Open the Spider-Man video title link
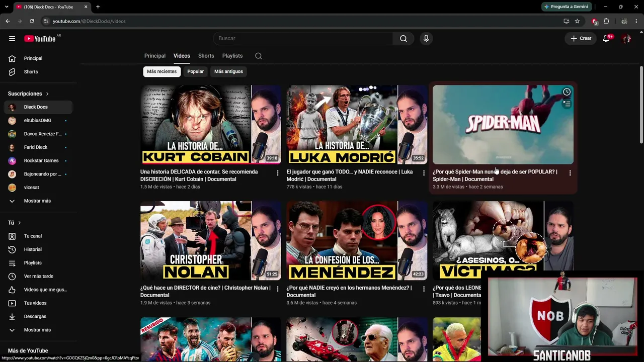The width and height of the screenshot is (644, 362). [495, 175]
